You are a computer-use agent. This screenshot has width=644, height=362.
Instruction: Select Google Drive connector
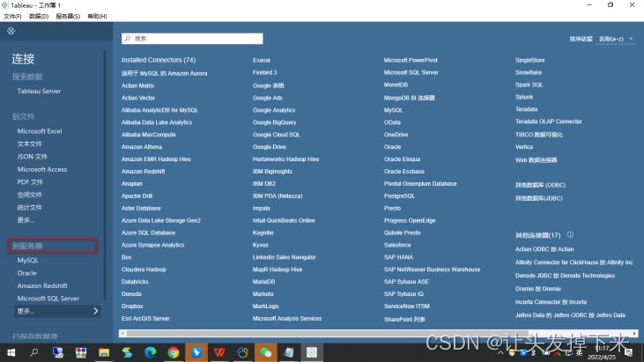[269, 147]
